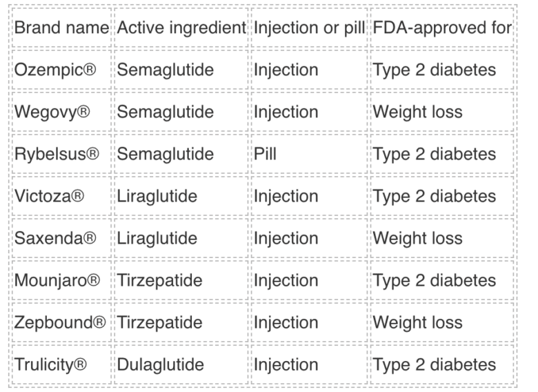
Task: Select the Active ingredient column header
Action: pos(181,28)
